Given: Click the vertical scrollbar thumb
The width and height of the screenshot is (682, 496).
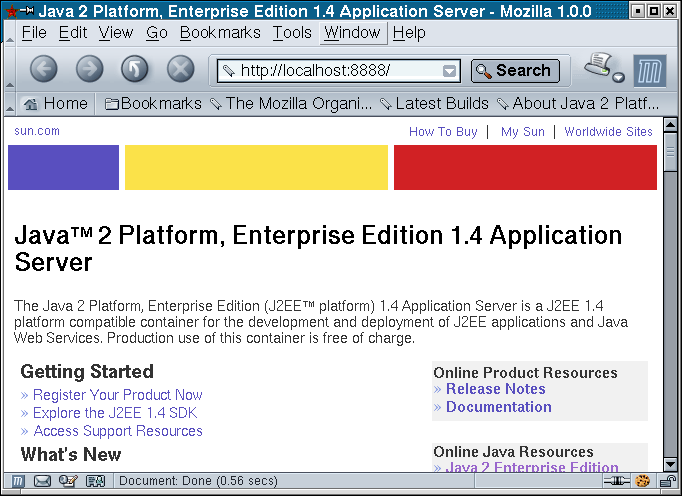Looking at the screenshot, I should tap(670, 152).
